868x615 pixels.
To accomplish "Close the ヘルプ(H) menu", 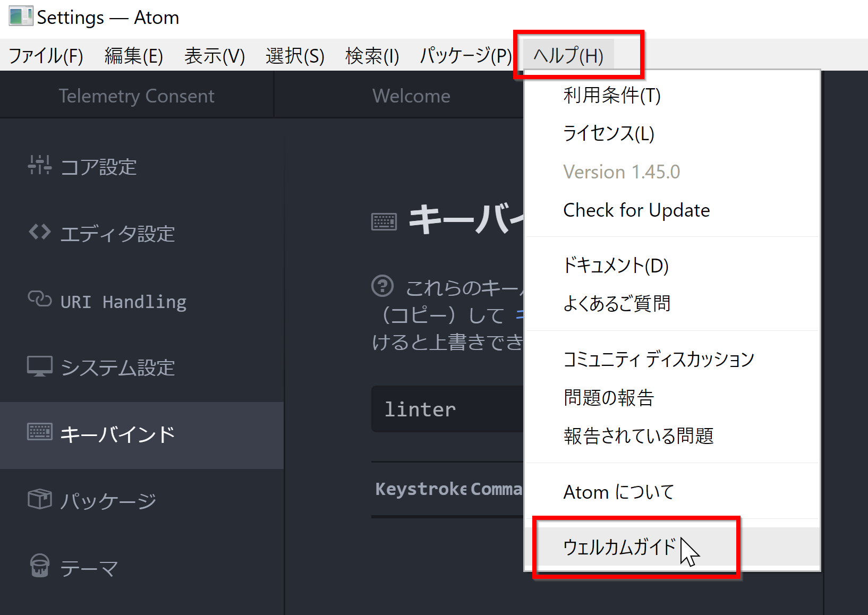I will point(568,55).
